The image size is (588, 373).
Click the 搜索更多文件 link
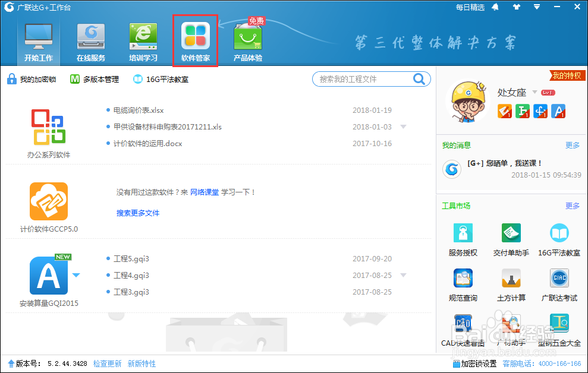click(137, 213)
